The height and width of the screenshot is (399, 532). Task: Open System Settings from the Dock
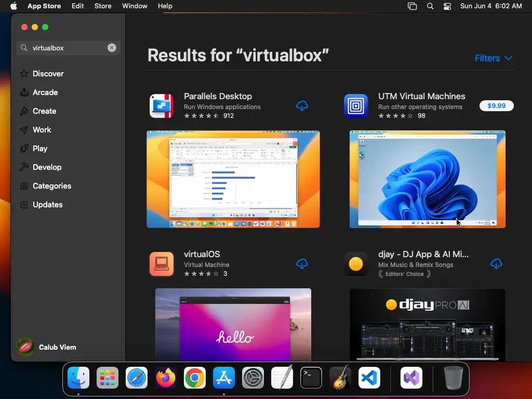pyautogui.click(x=253, y=378)
